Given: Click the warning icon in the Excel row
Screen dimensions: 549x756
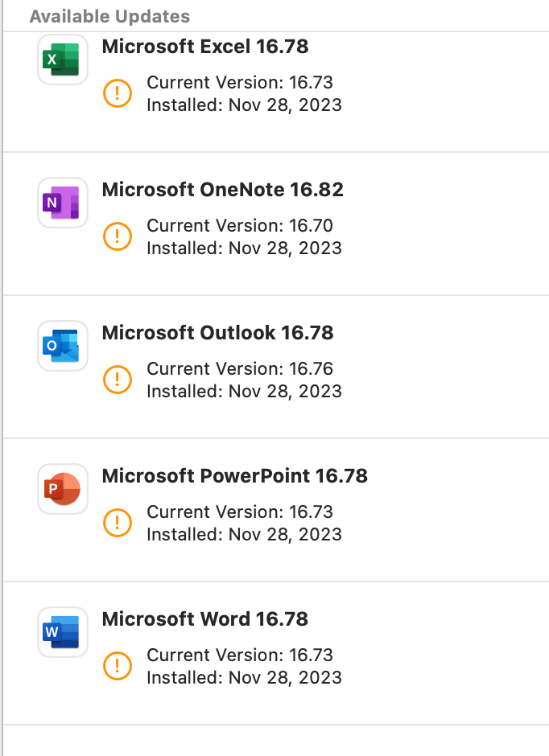Looking at the screenshot, I should point(117,93).
